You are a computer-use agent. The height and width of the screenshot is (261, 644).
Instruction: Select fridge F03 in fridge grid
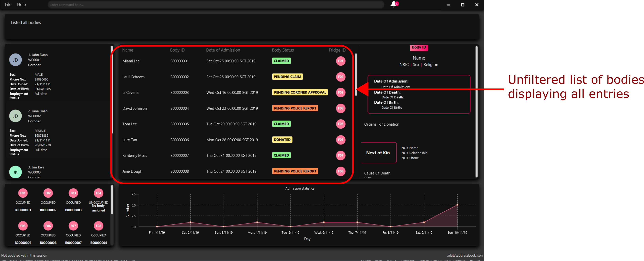pyautogui.click(x=73, y=193)
